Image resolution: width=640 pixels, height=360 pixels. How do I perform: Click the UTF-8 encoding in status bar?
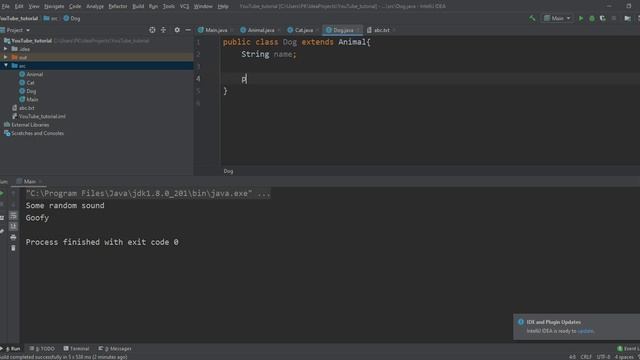(x=603, y=357)
